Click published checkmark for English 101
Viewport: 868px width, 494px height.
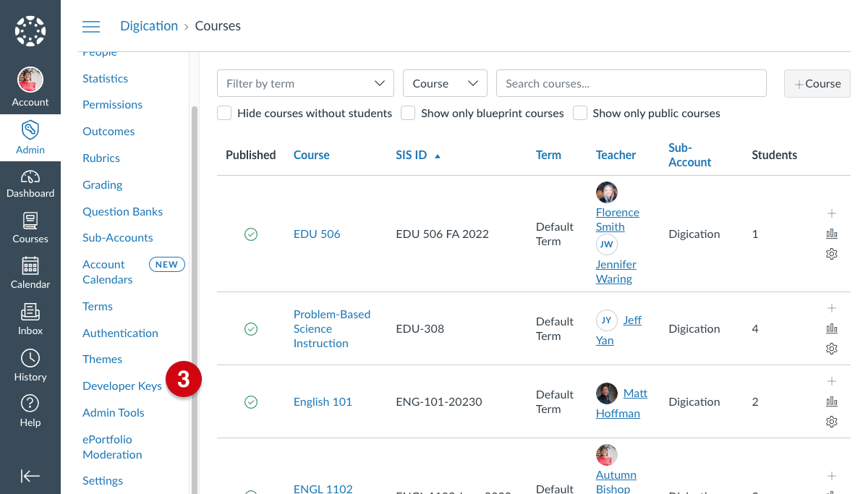tap(251, 401)
